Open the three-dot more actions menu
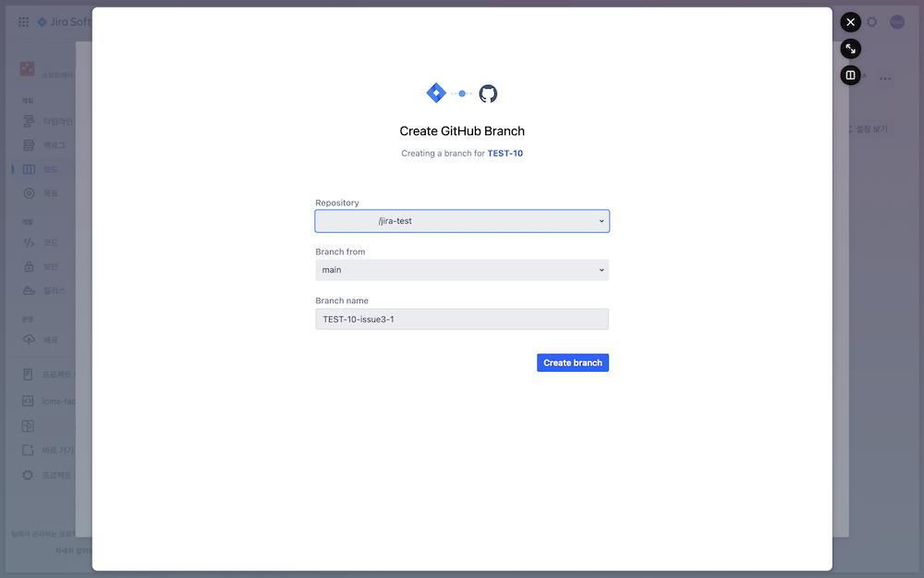This screenshot has height=578, width=924. 885,79
